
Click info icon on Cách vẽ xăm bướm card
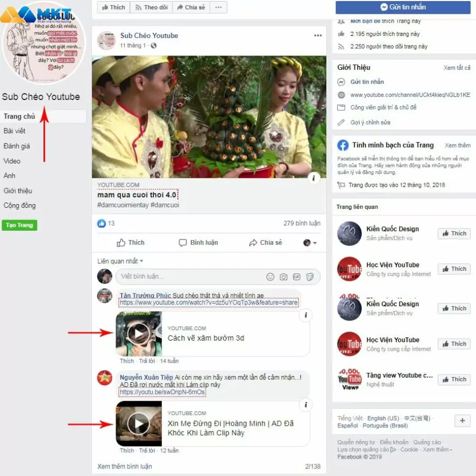[306, 315]
